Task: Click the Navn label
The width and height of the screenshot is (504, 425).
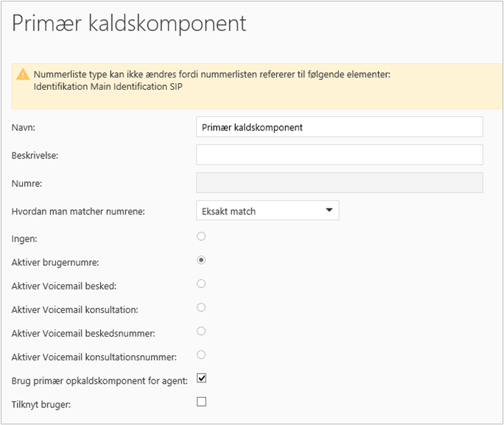Action: 24,127
